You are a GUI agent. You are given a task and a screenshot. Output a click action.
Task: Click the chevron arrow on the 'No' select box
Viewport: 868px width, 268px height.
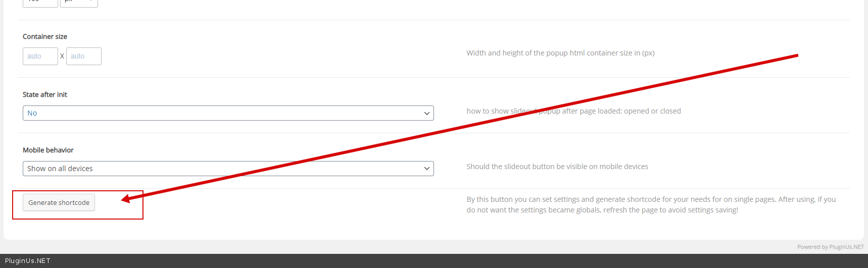tap(427, 113)
